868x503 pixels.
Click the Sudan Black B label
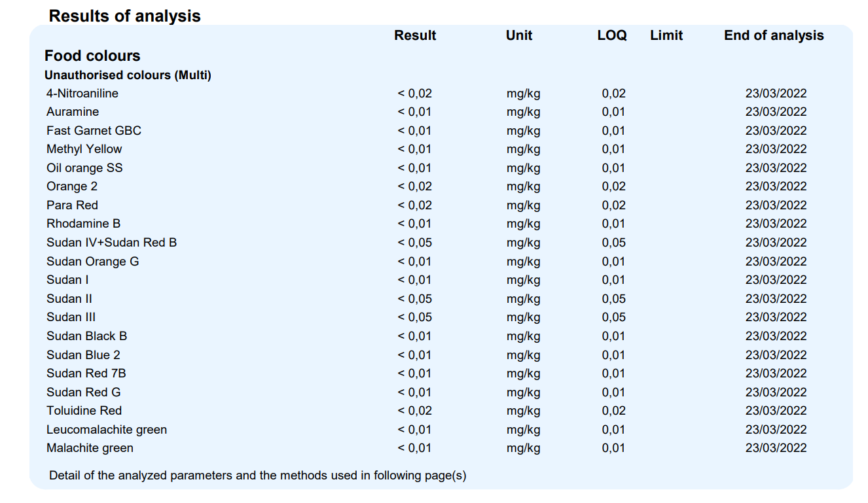pyautogui.click(x=86, y=336)
